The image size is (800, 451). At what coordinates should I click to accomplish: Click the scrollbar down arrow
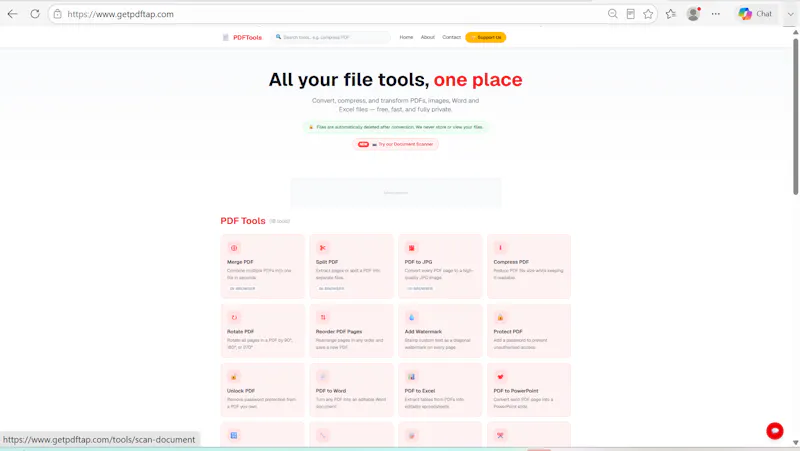795,442
